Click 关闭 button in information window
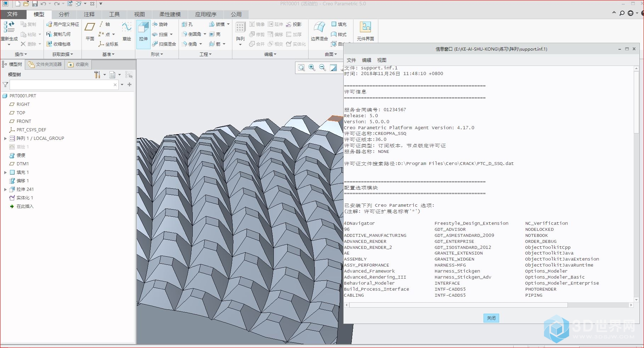Viewport: 644px width, 348px height. 491,318
